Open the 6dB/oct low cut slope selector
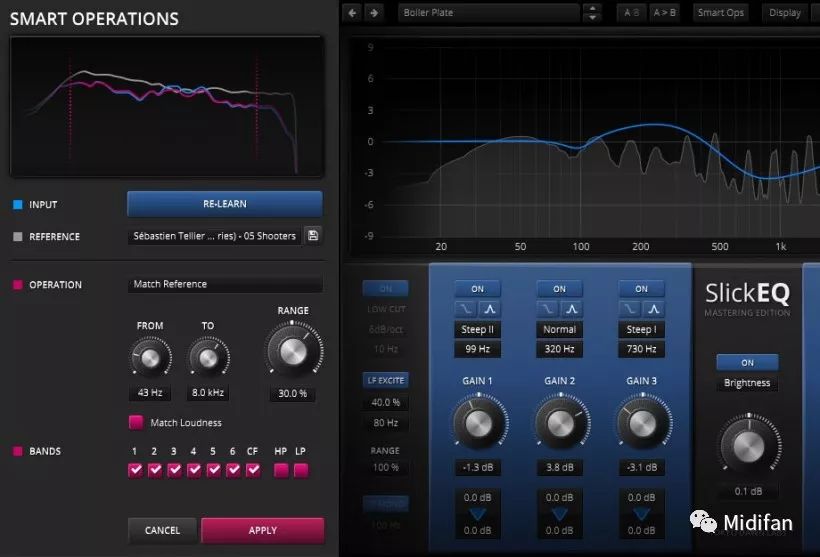Screen dimensions: 820x557 pyautogui.click(x=385, y=329)
